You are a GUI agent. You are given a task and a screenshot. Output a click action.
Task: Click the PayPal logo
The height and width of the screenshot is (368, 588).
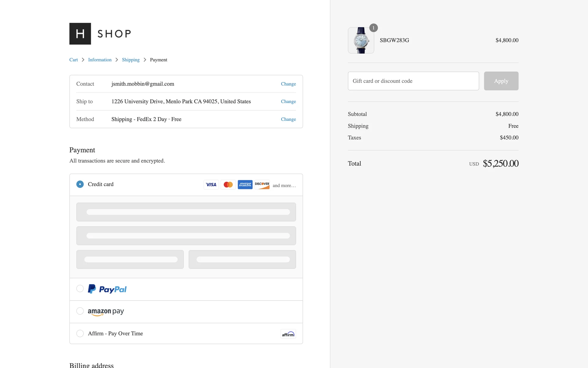point(107,289)
